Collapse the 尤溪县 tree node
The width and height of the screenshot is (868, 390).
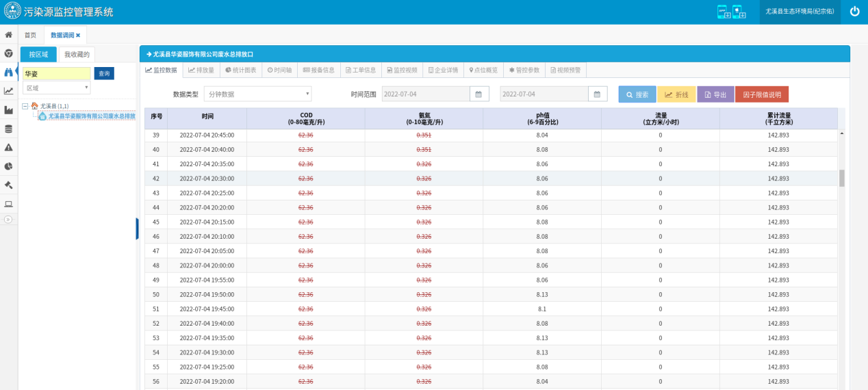(x=25, y=106)
